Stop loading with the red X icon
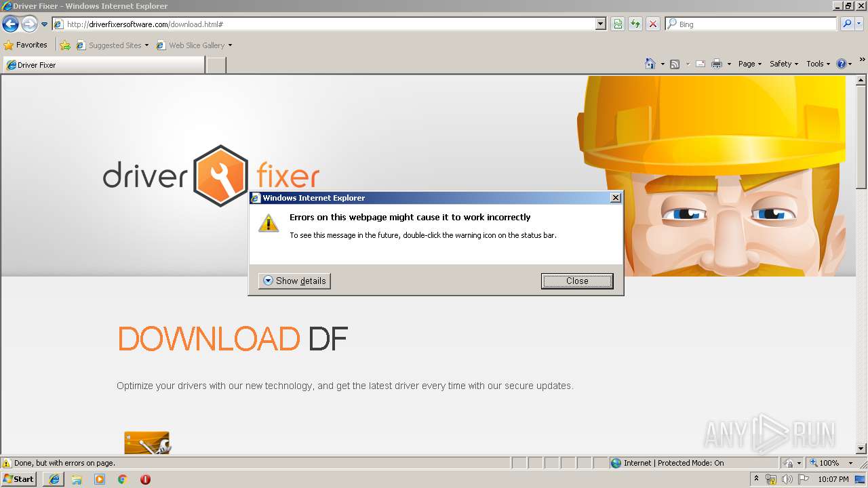 tap(653, 24)
